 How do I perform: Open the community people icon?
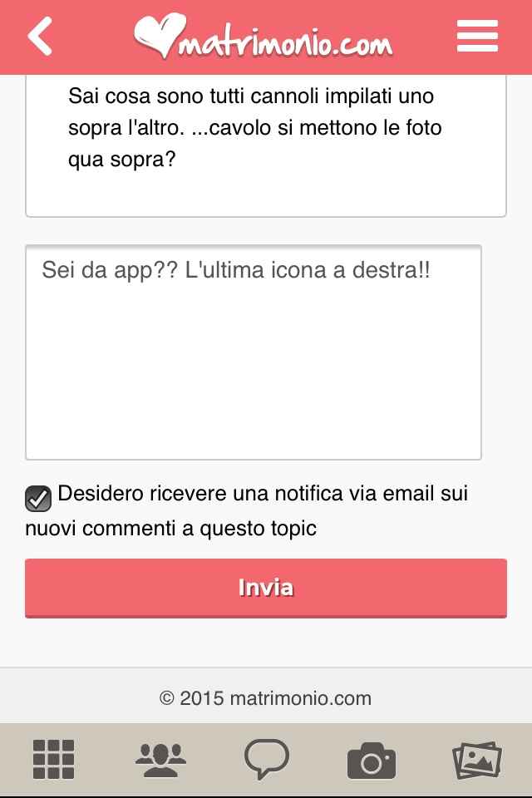point(160,760)
